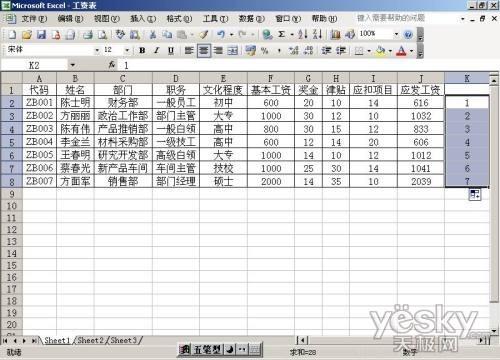Open the font name dropdown showing 宋体

click(97, 51)
